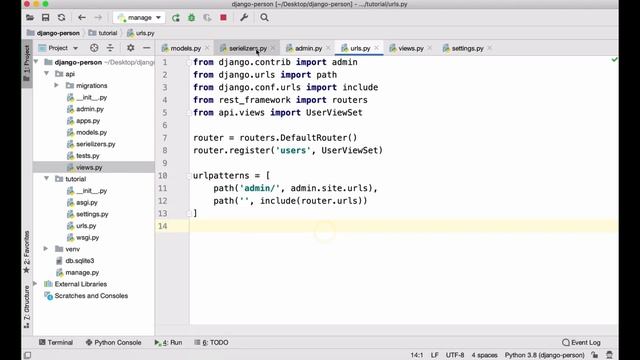Toggle the 1: Project side tool window
The height and width of the screenshot is (360, 640).
tap(27, 63)
